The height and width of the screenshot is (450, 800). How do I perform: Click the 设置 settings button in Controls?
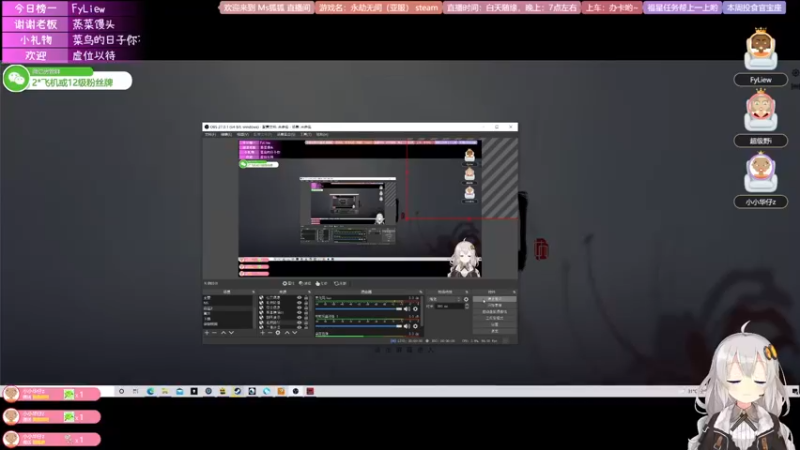click(494, 324)
